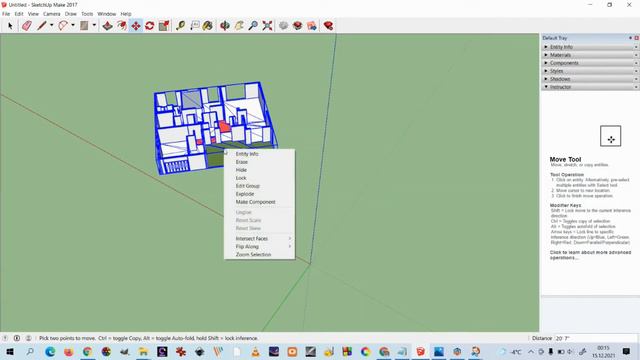Screen dimensions: 640x360
Task: Open Shape tool dropdown arrow
Action: pyautogui.click(x=94, y=25)
